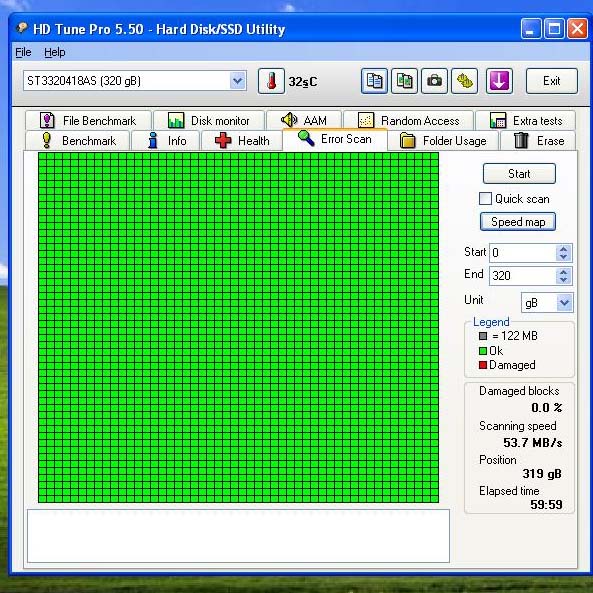
Task: Open the File menu
Action: 23,52
